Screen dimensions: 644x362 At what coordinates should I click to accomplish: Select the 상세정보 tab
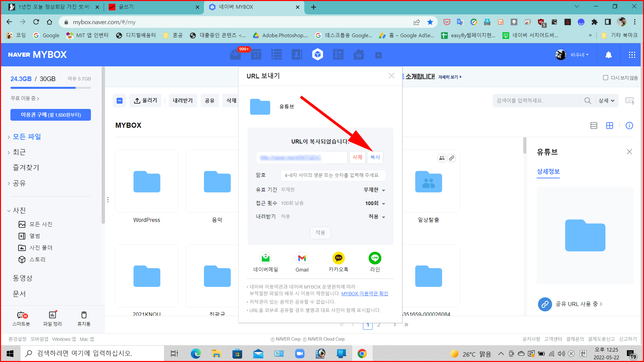(548, 172)
